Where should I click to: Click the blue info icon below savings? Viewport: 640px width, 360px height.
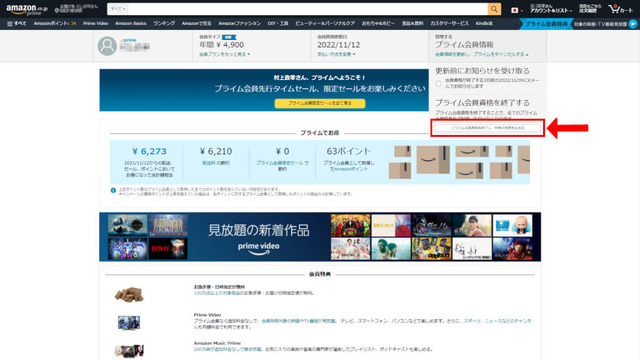point(113,190)
